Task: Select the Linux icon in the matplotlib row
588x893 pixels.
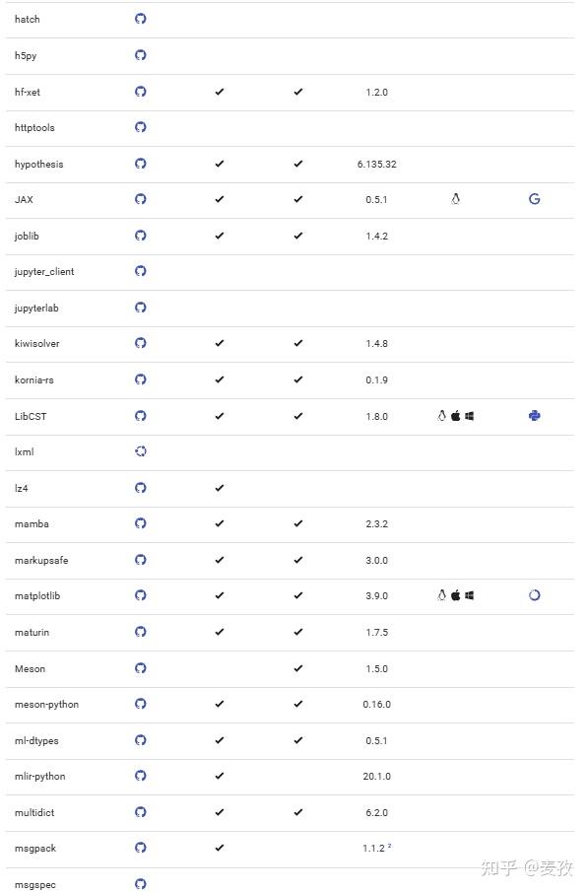Action: (440, 595)
